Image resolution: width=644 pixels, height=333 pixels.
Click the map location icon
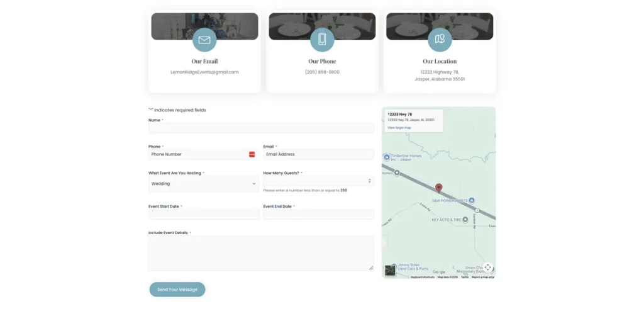[440, 40]
